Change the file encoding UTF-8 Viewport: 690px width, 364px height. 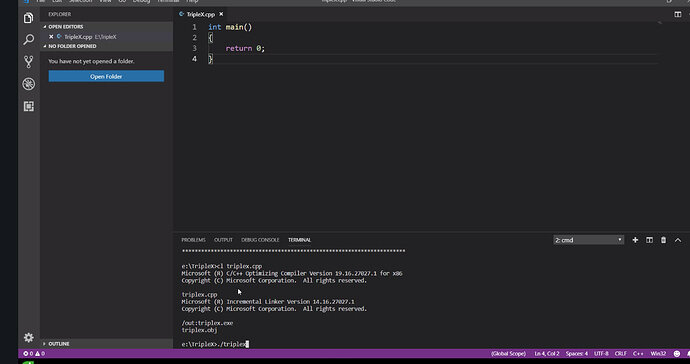[x=601, y=353]
